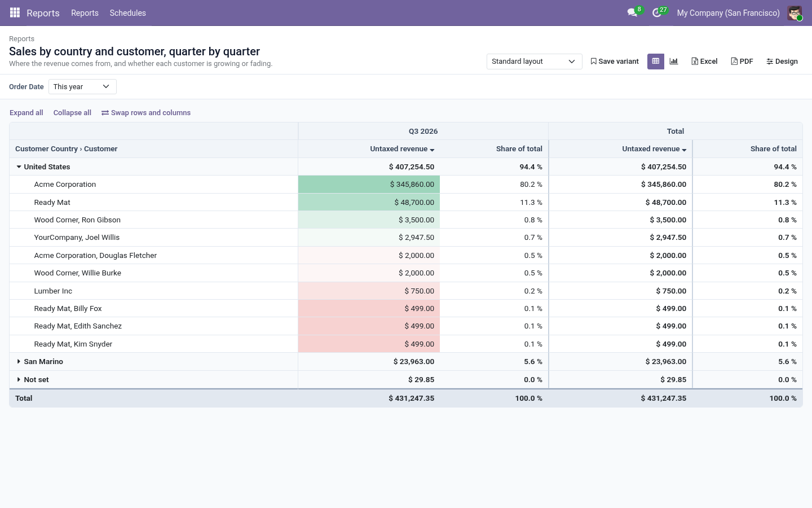Screen dimensions: 812x508
Task: Open the Order Date 'This year' dropdown
Action: (82, 86)
